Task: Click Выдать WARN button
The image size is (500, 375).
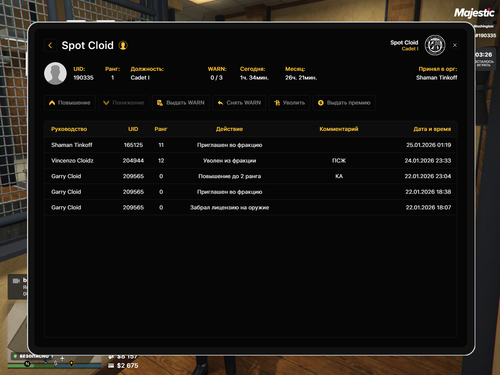Action: [x=181, y=103]
